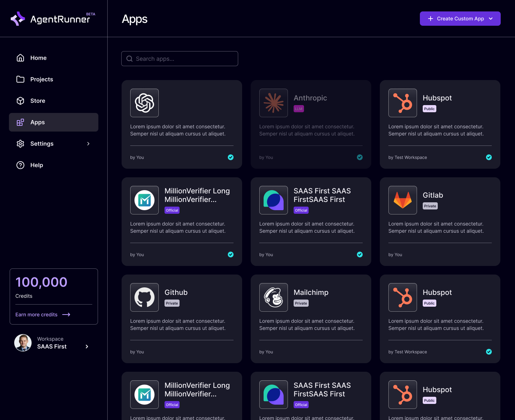
Task: Click the Earn more credits link
Action: pos(36,315)
